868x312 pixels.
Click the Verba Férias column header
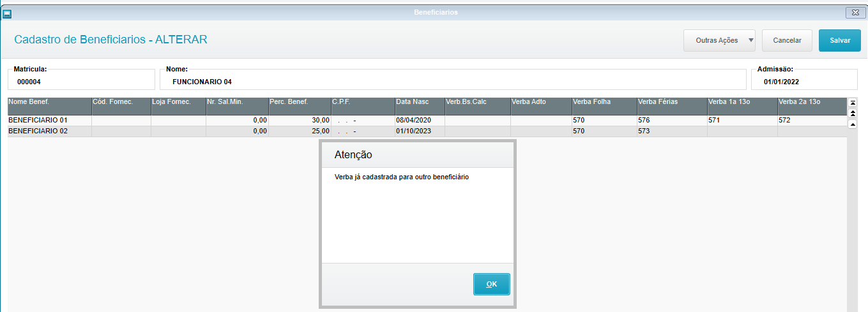tap(672, 106)
